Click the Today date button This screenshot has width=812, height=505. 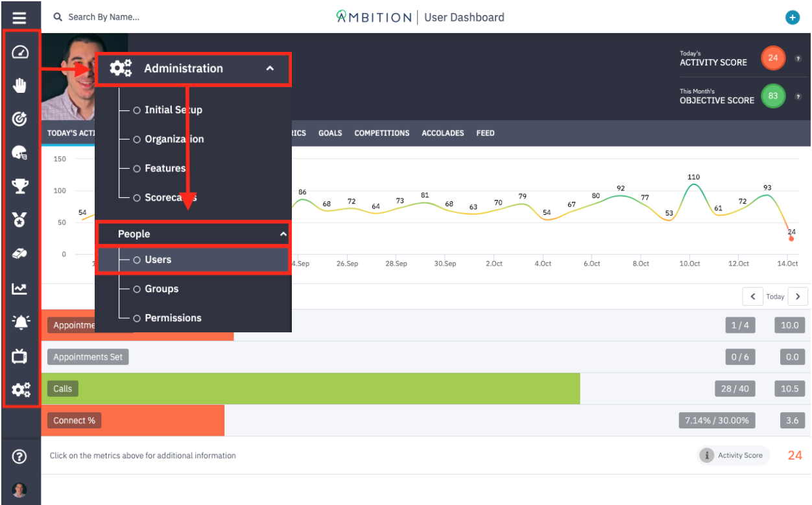775,297
